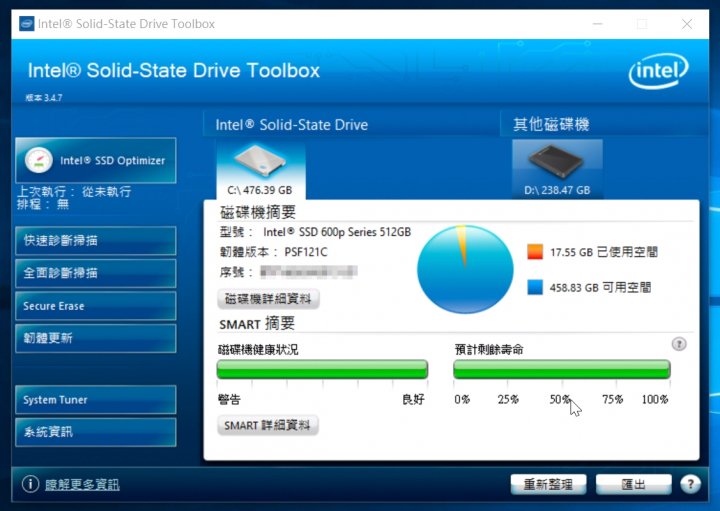The height and width of the screenshot is (511, 720).
Task: Start the 全面診斷掃描 full scan
Action: tap(96, 273)
